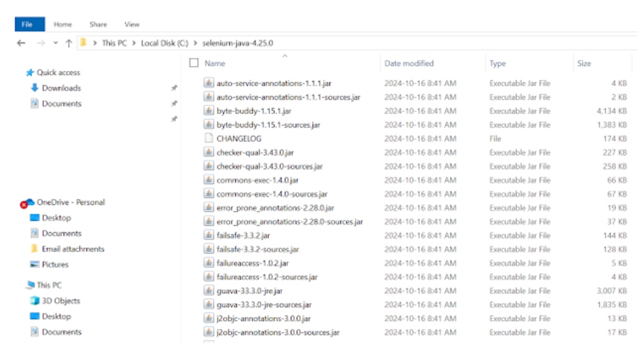Open Documents under OneDrive
Screen dimensions: 644x358
click(61, 234)
